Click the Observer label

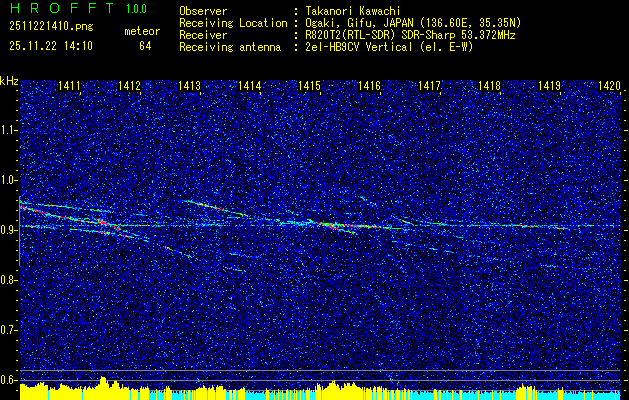point(203,11)
